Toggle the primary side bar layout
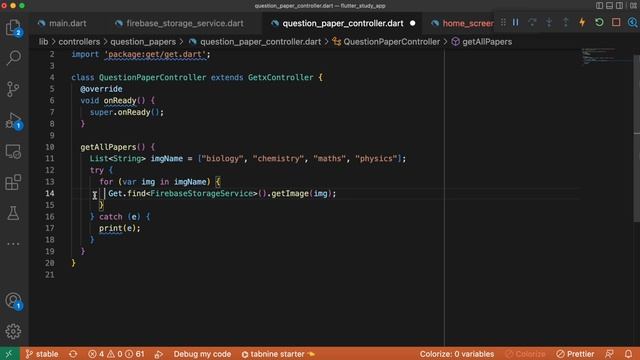 coord(600,6)
